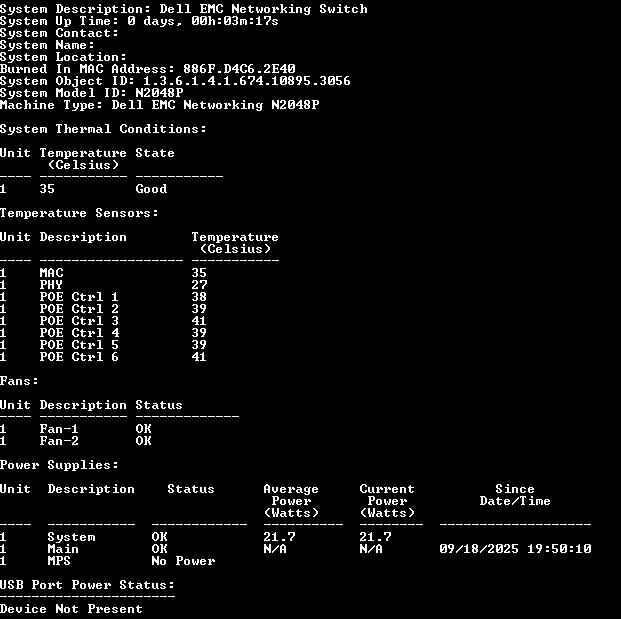Click the OK status of Fan-2

143,441
